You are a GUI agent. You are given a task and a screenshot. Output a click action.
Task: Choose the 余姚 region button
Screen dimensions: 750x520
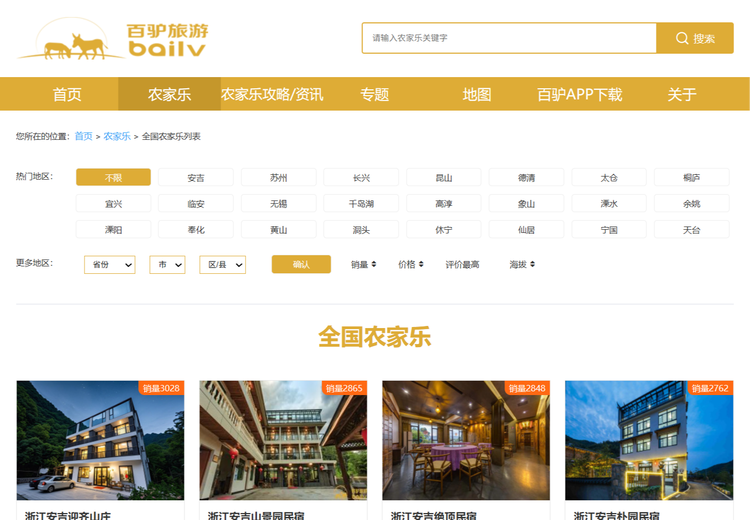692,203
